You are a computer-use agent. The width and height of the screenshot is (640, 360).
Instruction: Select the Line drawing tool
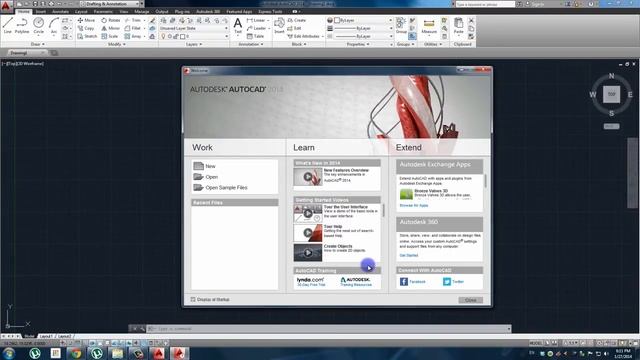pos(7,25)
